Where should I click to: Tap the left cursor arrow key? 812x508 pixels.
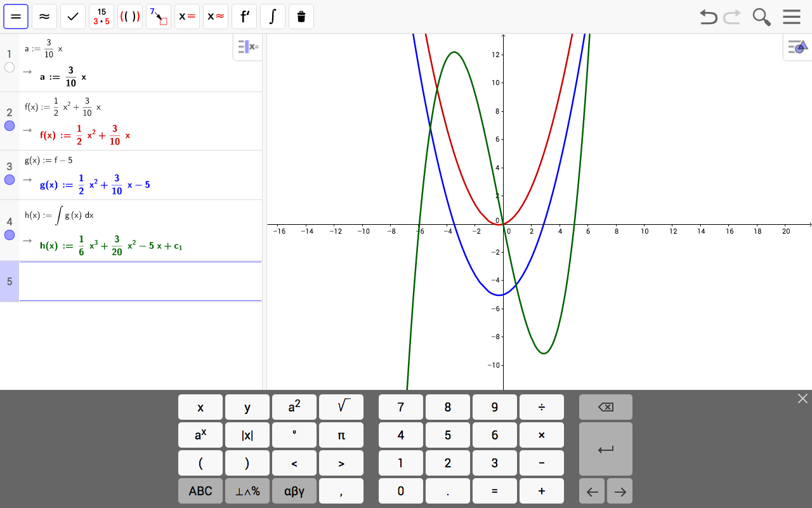click(592, 491)
